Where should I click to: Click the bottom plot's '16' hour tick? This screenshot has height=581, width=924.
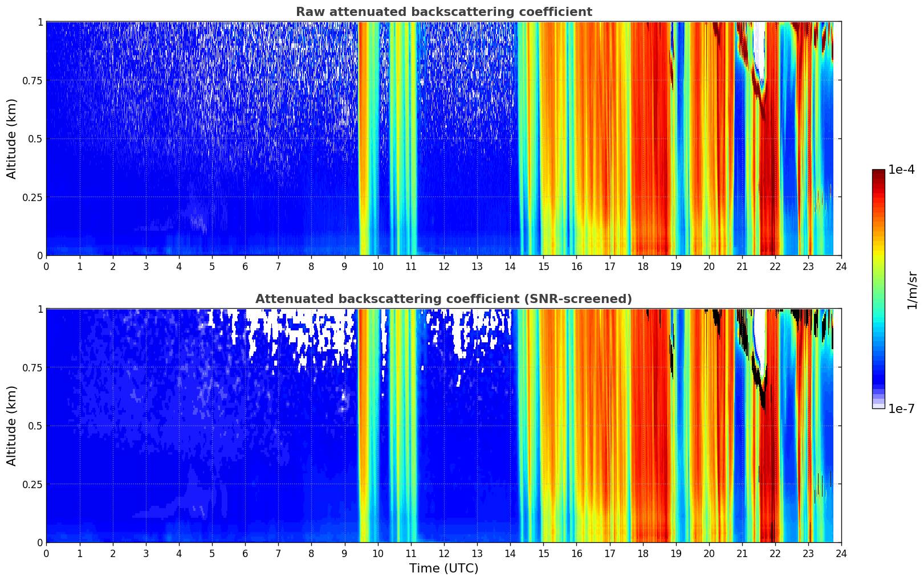pyautogui.click(x=576, y=553)
